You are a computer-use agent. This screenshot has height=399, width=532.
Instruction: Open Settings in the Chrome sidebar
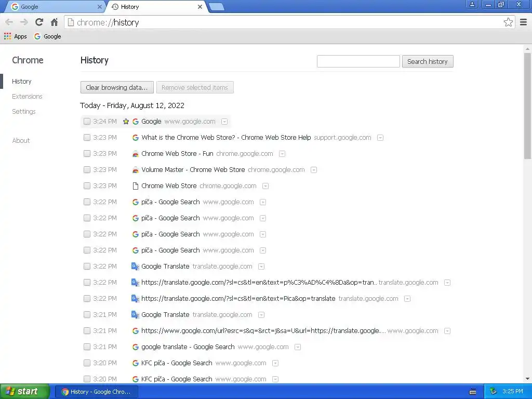(24, 111)
